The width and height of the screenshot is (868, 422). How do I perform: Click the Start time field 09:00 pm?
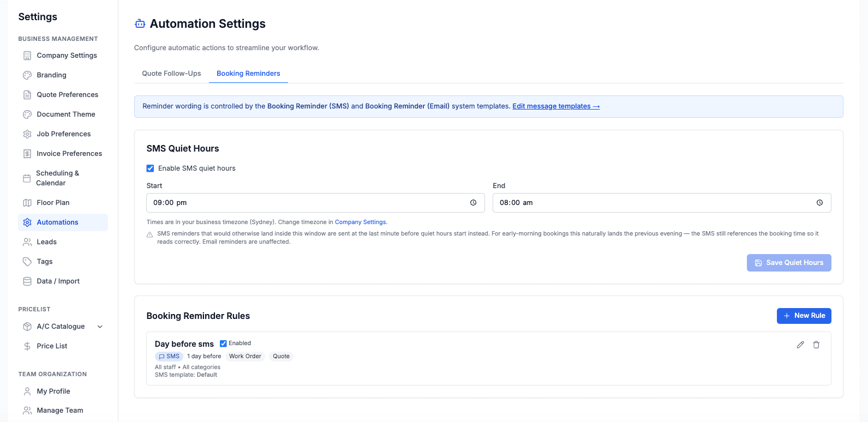[x=315, y=203]
